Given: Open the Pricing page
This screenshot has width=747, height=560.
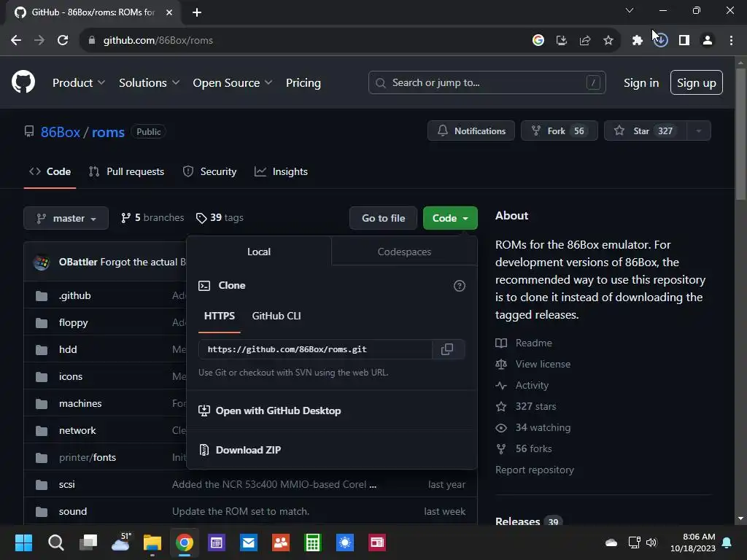Looking at the screenshot, I should [303, 83].
